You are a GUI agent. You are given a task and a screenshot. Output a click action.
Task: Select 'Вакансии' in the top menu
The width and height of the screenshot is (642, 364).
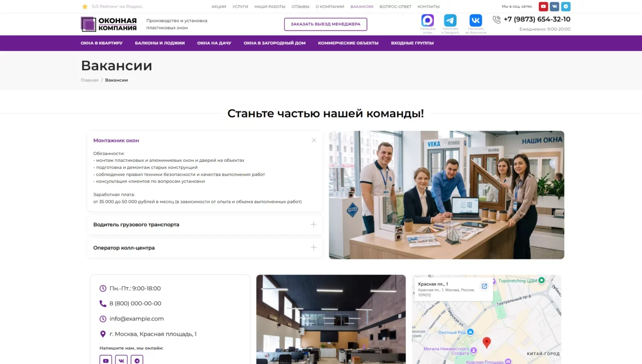click(x=362, y=7)
